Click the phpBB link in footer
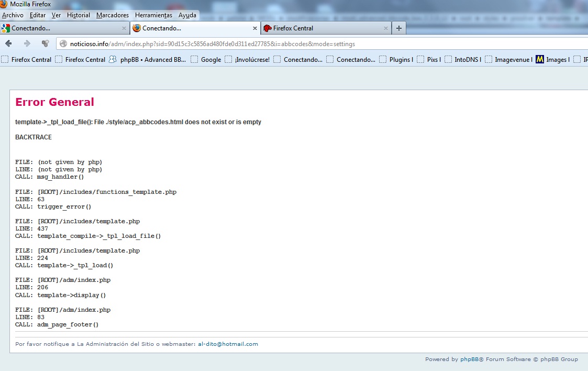Screen dimensions: 588x371 [470, 359]
